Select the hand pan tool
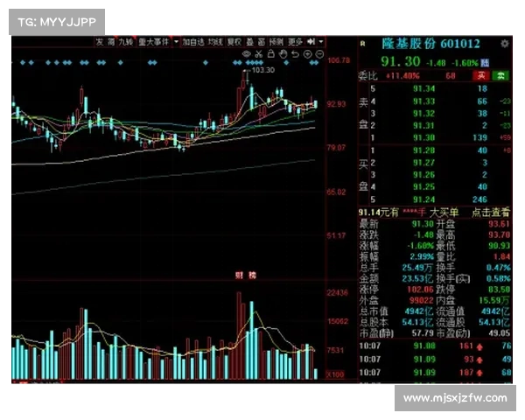This screenshot has width=525, height=420. pos(283,54)
